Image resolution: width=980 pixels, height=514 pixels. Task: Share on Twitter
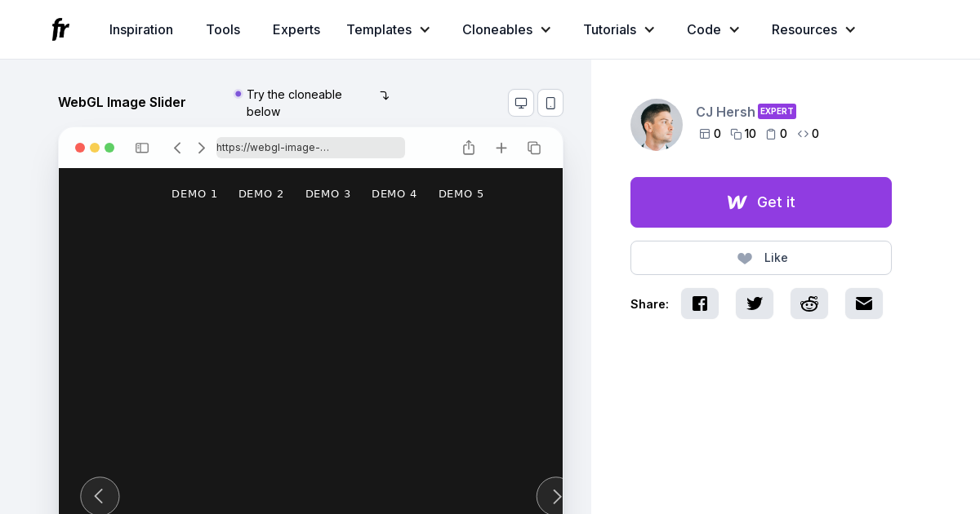755,304
